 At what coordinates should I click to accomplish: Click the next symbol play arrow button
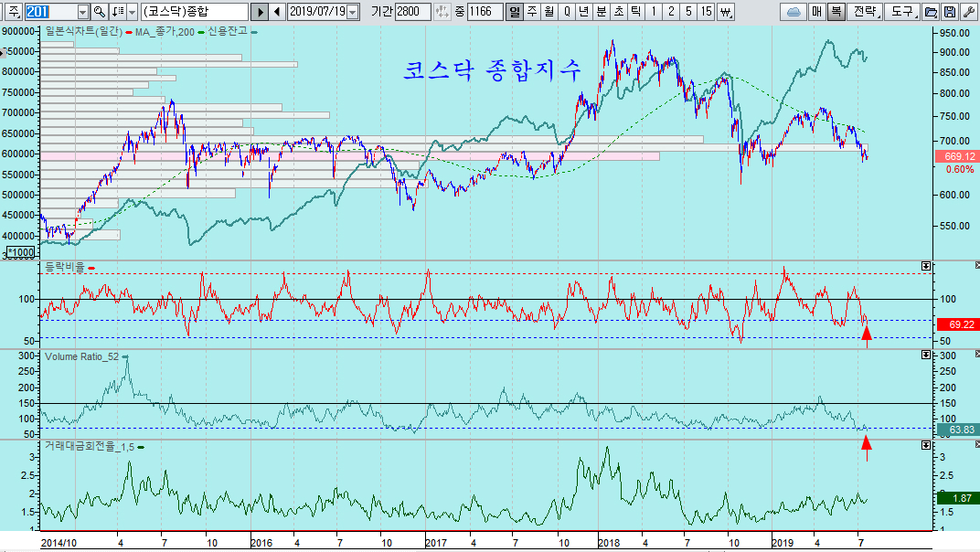pos(259,12)
